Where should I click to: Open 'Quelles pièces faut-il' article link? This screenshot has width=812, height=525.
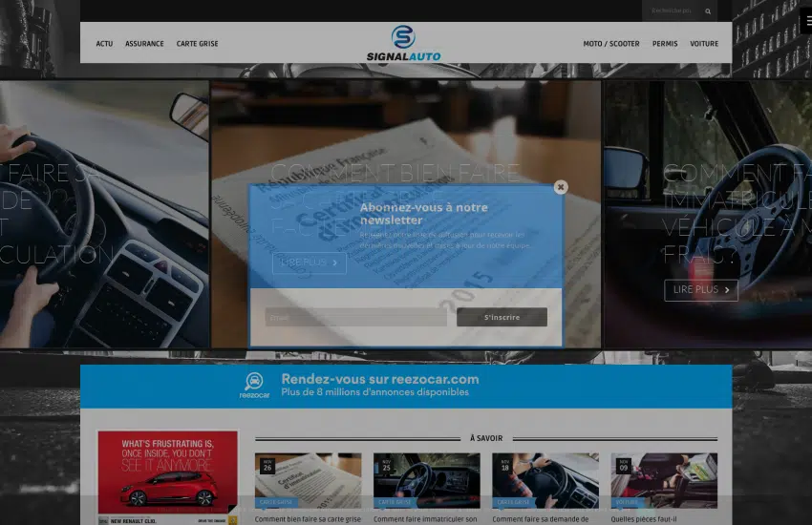[644, 518]
